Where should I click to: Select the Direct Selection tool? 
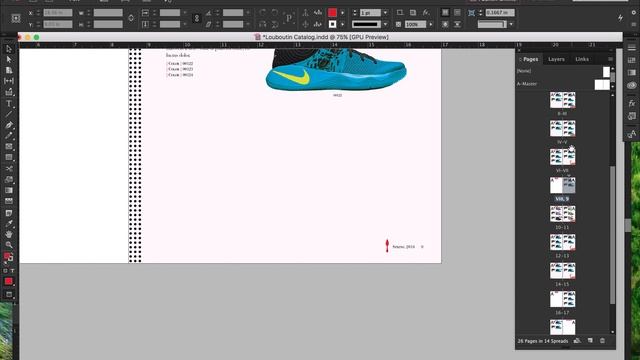(9, 60)
